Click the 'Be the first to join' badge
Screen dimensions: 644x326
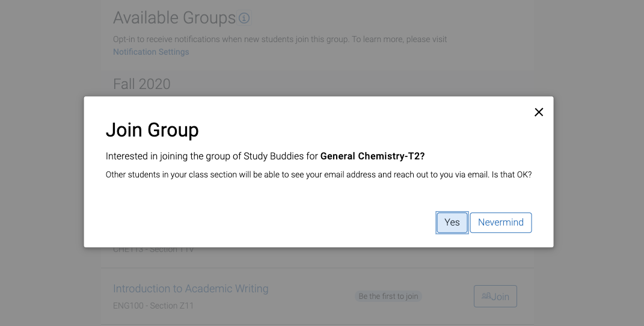388,297
